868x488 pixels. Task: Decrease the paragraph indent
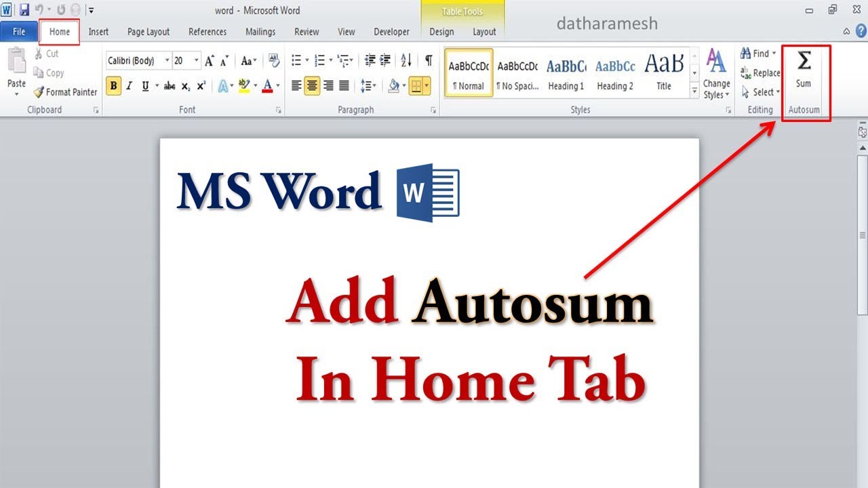370,61
